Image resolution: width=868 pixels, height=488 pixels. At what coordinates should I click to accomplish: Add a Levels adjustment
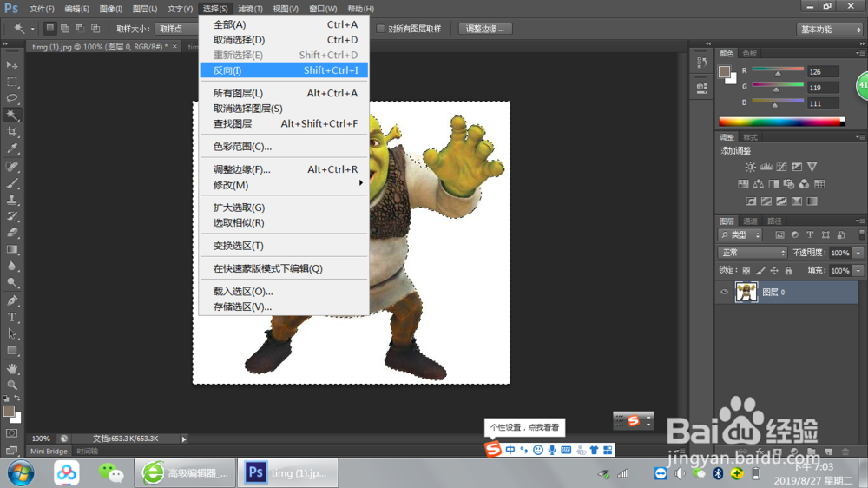(x=766, y=167)
